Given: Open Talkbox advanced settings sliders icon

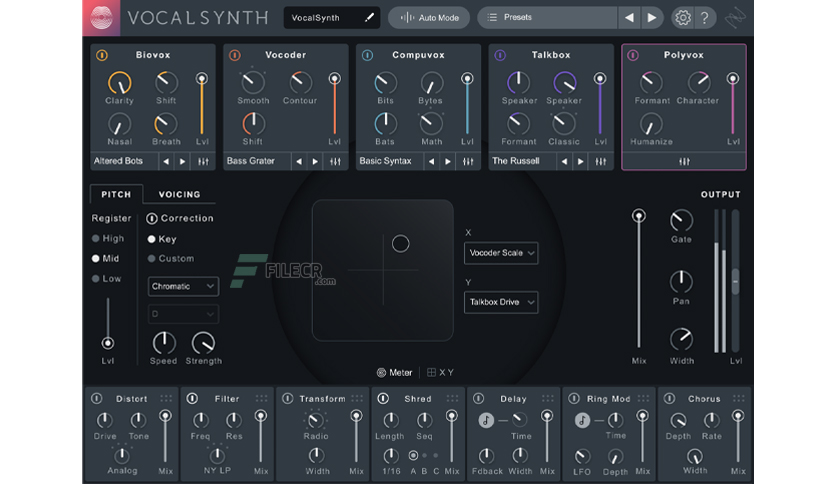Looking at the screenshot, I should click(601, 161).
